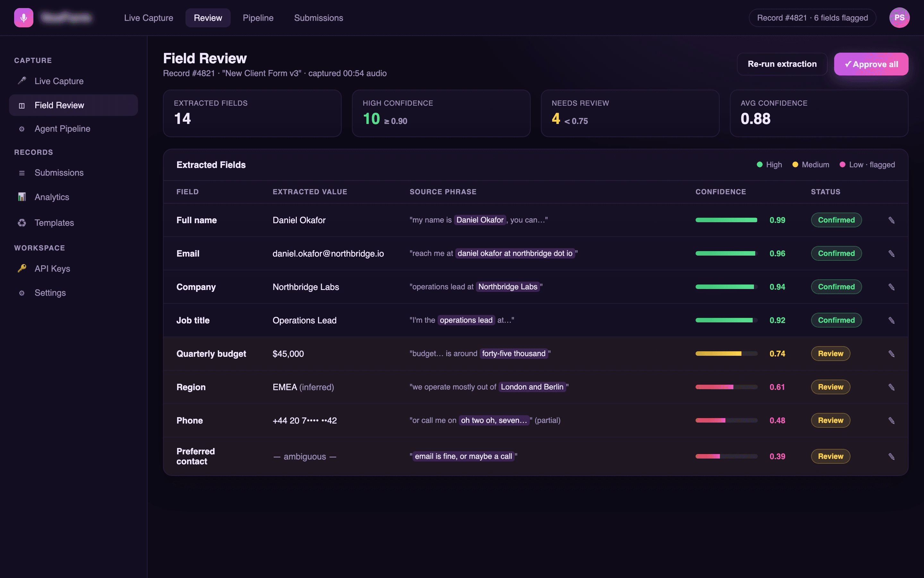Click pencil icon for Preferred contact row
This screenshot has width=924, height=578.
[891, 456]
